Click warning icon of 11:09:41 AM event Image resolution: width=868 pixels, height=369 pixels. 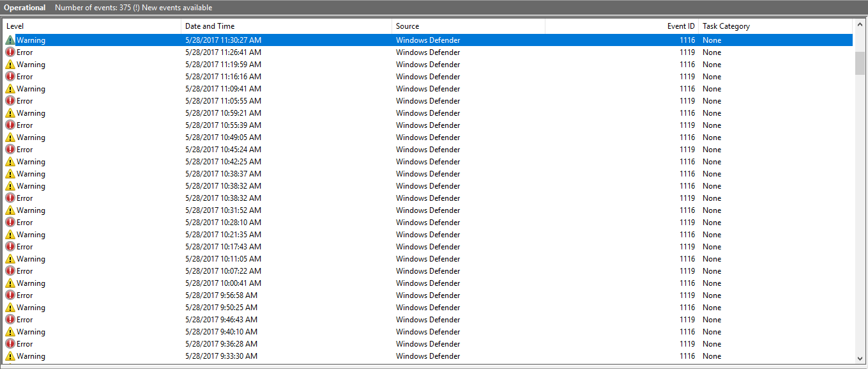tap(10, 89)
